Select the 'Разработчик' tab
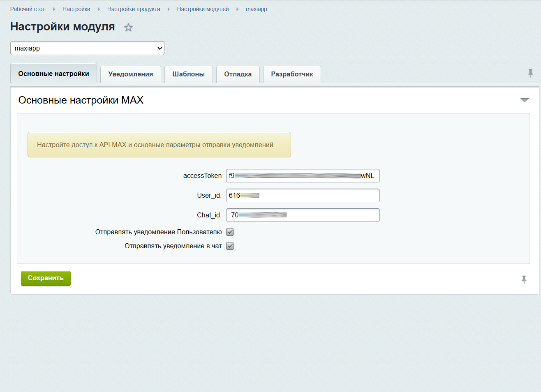 pos(292,74)
